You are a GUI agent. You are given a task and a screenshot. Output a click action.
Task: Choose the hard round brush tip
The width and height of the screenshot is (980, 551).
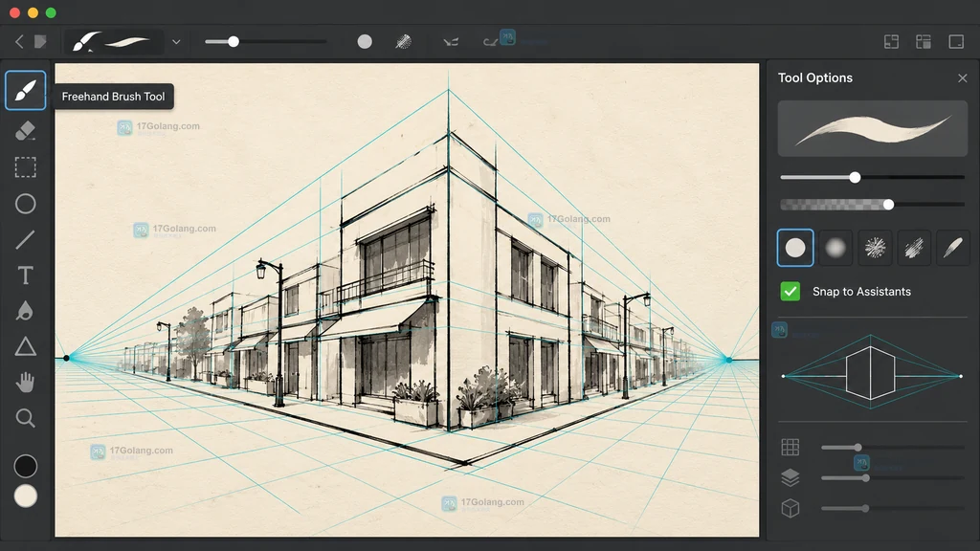click(x=795, y=248)
